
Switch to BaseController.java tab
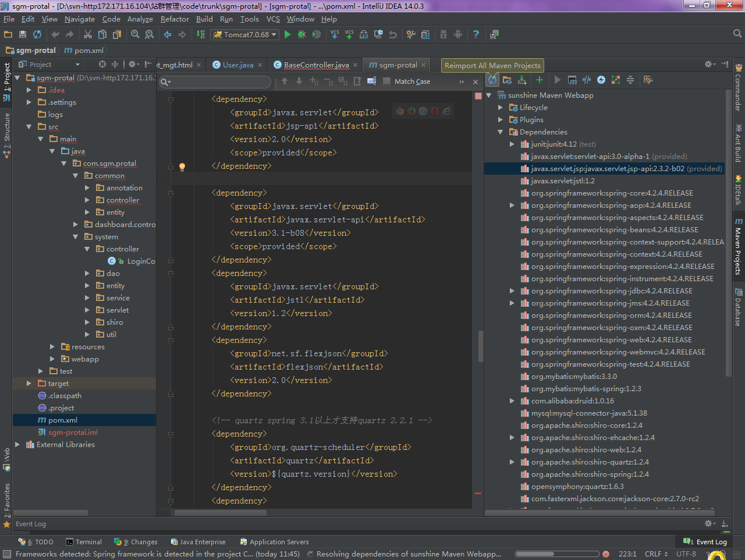(x=316, y=65)
